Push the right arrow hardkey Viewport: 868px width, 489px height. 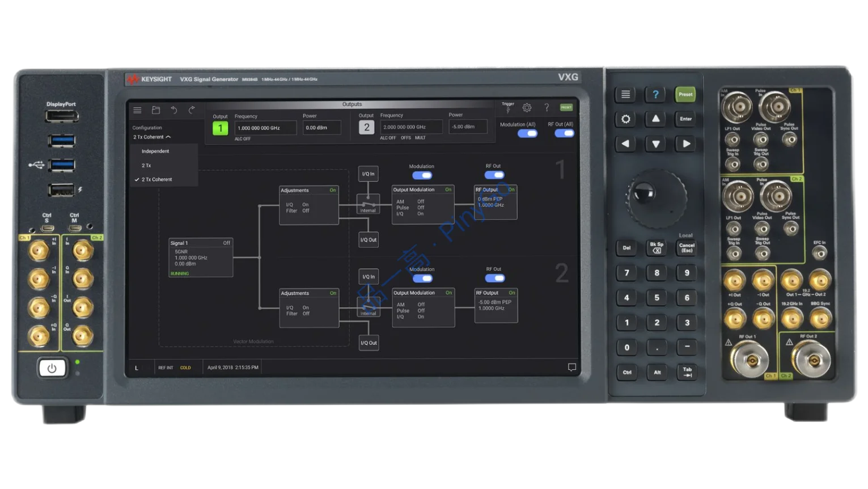(686, 144)
